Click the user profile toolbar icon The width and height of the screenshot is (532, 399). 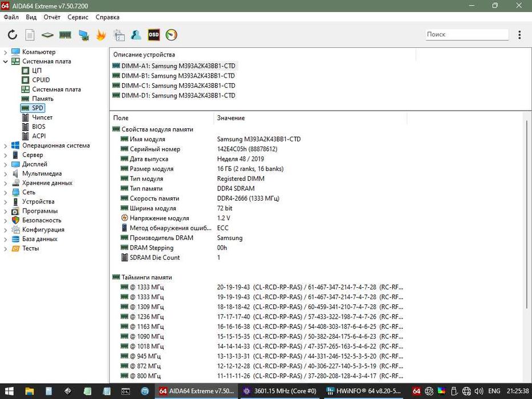(136, 35)
